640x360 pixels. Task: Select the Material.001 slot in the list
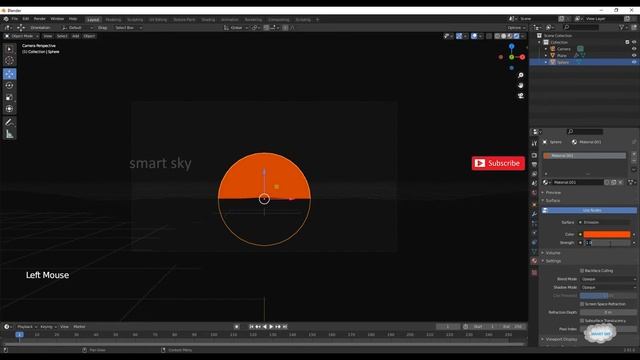[x=584, y=156]
